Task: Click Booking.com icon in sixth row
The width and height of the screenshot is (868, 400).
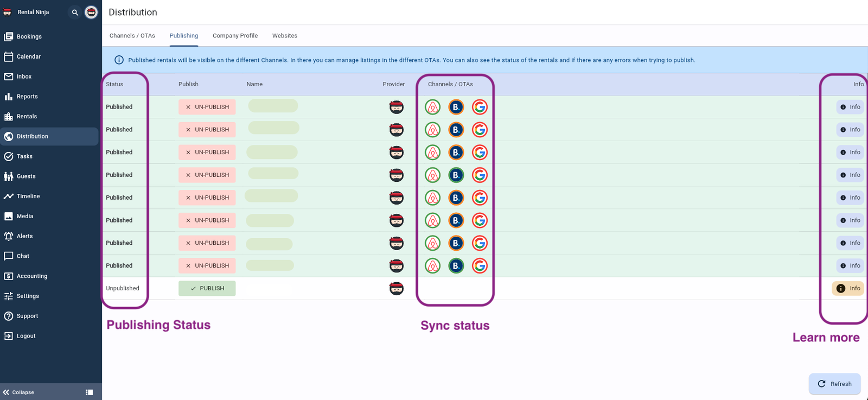Action: [456, 220]
